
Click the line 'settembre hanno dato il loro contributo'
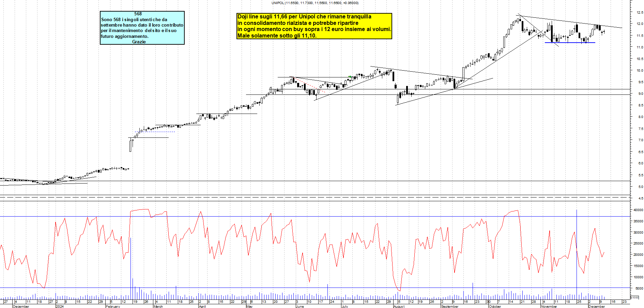142,25
